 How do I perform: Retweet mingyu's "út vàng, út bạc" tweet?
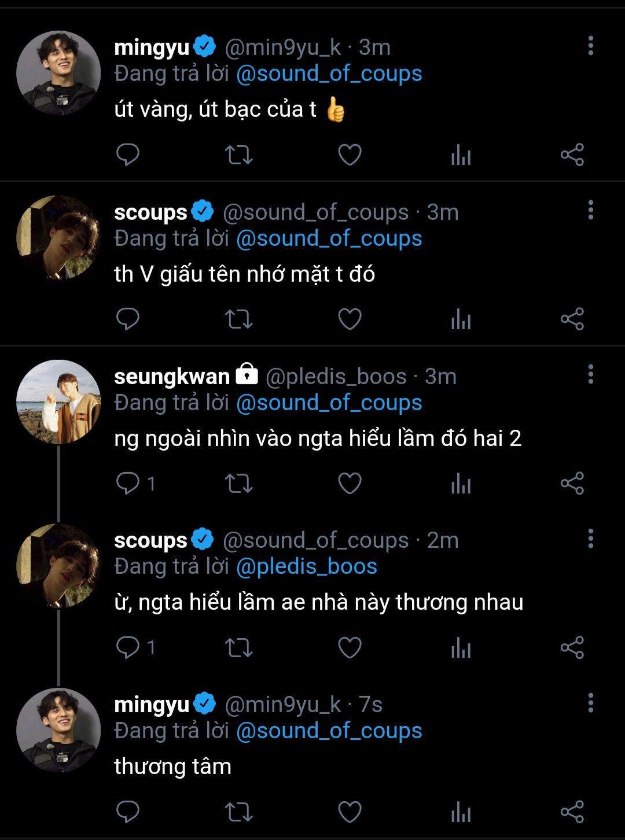tap(238, 155)
